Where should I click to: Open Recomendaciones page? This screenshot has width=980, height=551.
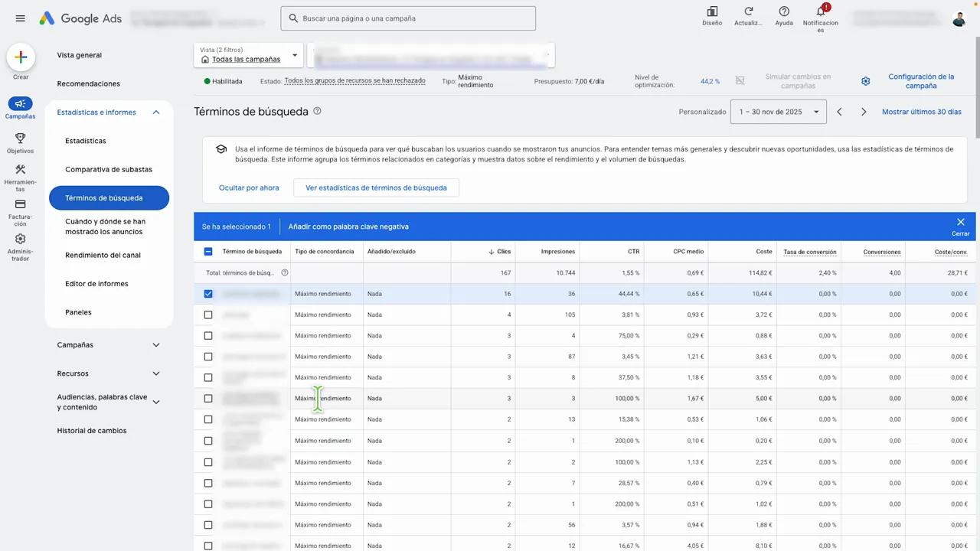[x=89, y=83]
